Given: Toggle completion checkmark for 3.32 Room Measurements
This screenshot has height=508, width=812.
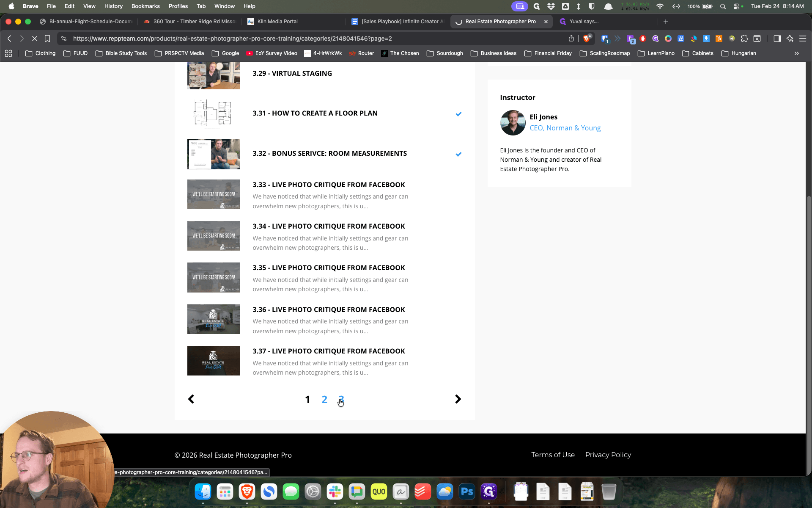Looking at the screenshot, I should [x=458, y=154].
